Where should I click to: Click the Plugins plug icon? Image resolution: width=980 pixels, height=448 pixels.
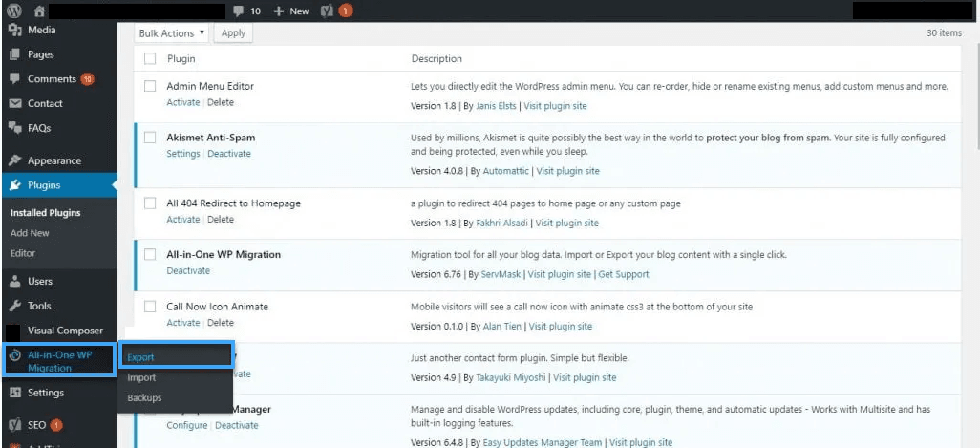(15, 185)
